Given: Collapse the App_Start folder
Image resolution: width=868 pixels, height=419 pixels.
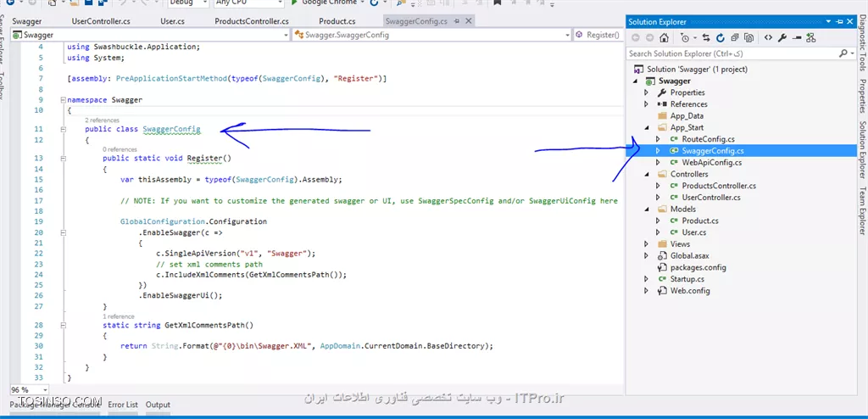Looking at the screenshot, I should [x=646, y=127].
